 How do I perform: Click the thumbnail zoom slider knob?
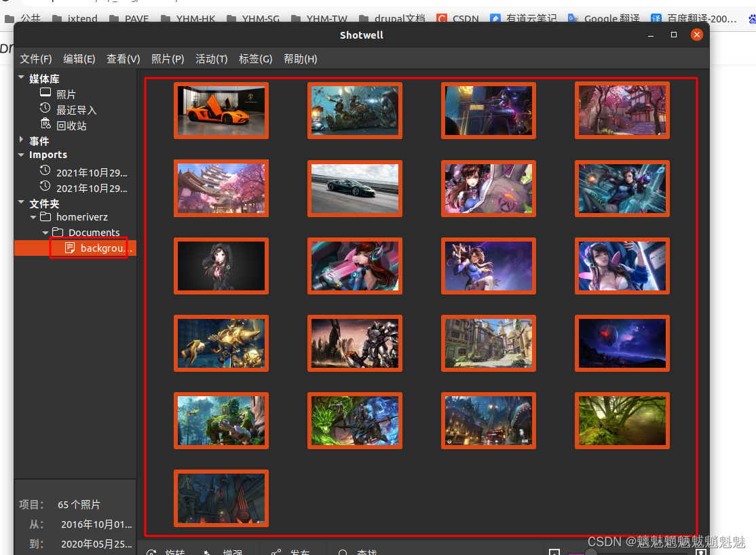pos(590,552)
